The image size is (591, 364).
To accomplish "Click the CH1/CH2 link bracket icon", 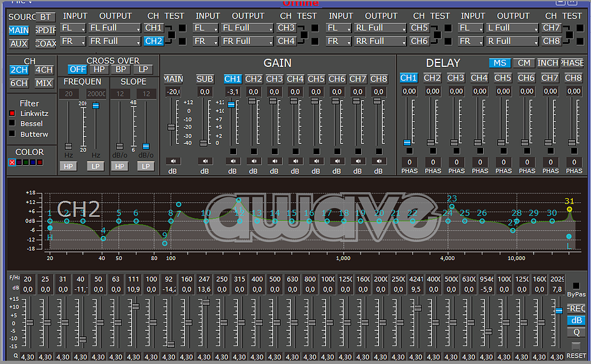I will click(x=171, y=34).
